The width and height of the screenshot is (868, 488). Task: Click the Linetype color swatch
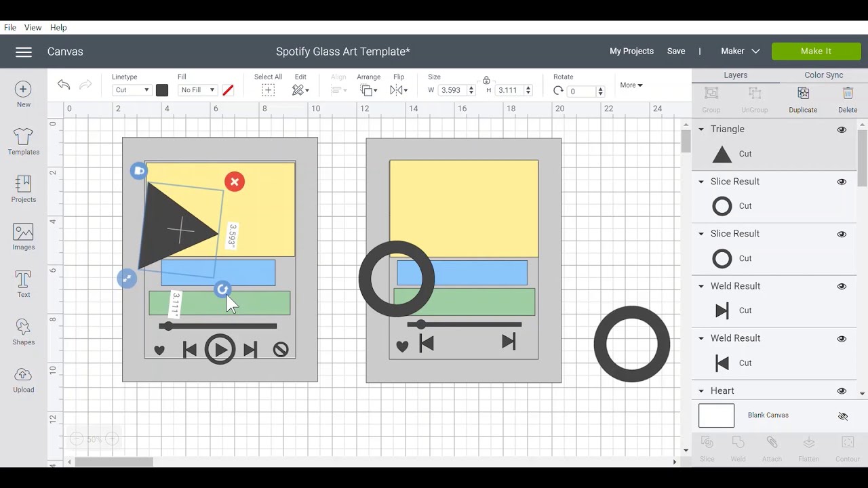click(162, 90)
